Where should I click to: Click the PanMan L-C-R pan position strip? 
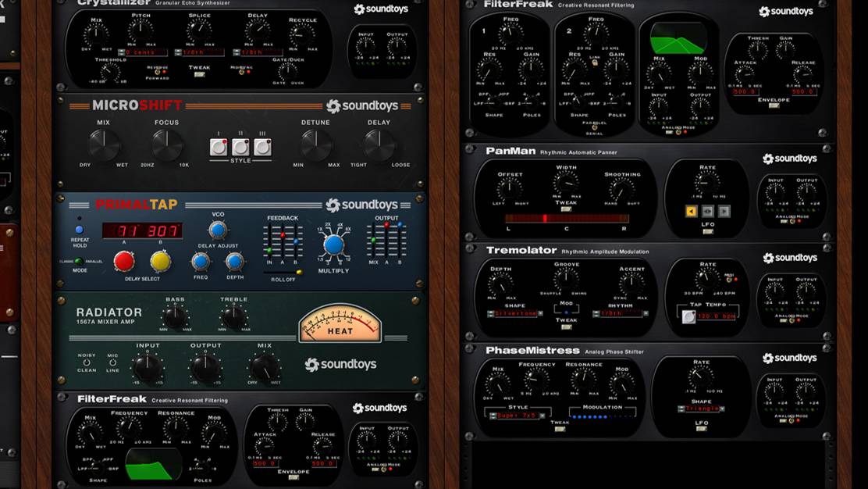pos(566,218)
